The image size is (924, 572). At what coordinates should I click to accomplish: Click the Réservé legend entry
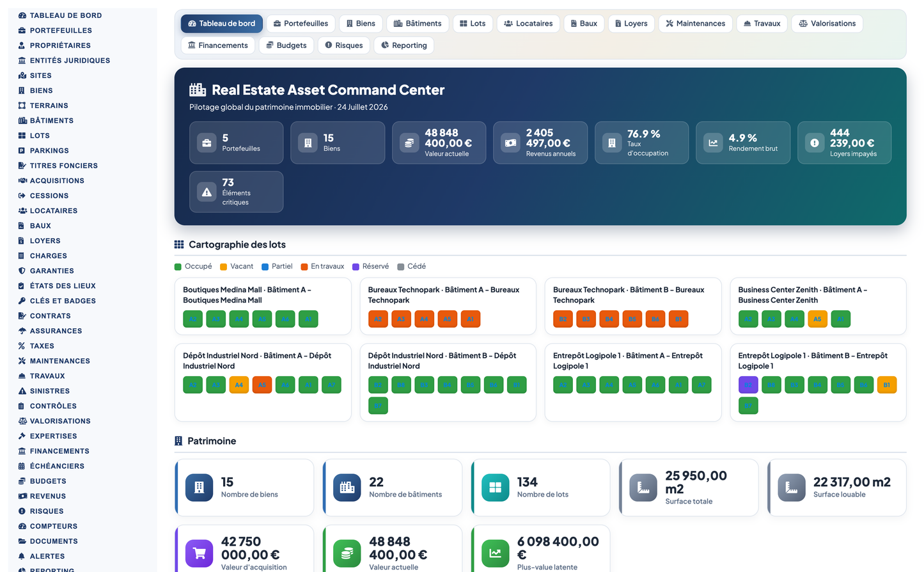click(370, 266)
